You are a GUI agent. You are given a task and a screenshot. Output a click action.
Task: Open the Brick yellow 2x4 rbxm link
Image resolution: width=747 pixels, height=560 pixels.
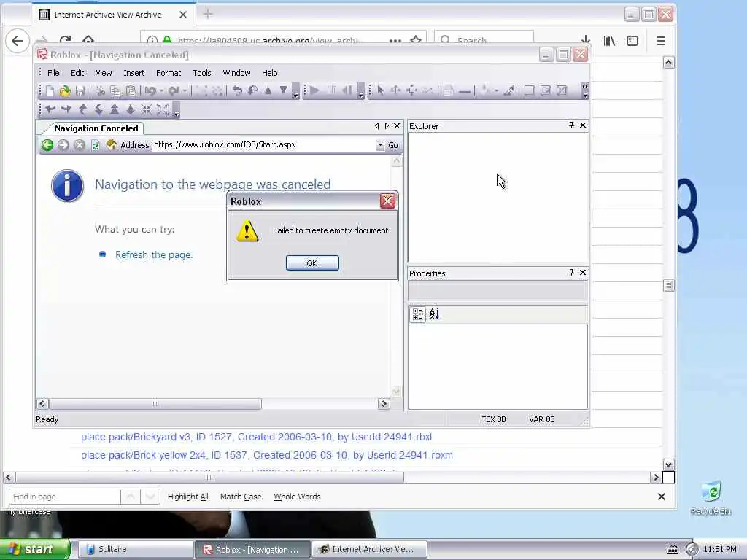267,455
